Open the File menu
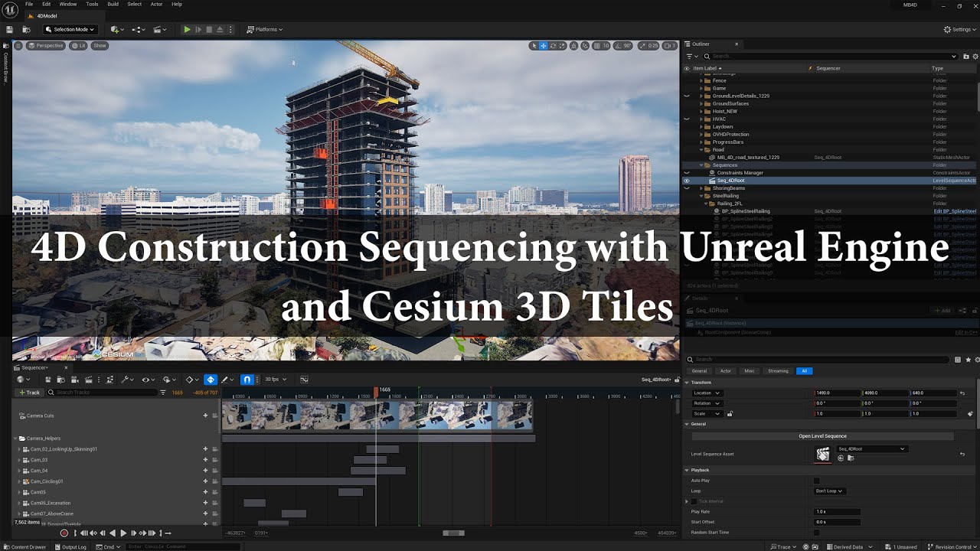The height and width of the screenshot is (551, 980). coord(29,4)
